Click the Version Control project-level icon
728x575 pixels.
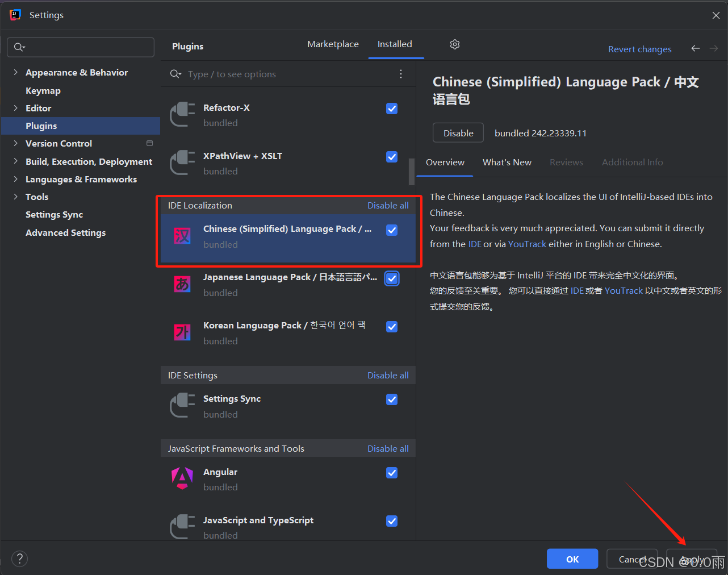[x=150, y=143]
